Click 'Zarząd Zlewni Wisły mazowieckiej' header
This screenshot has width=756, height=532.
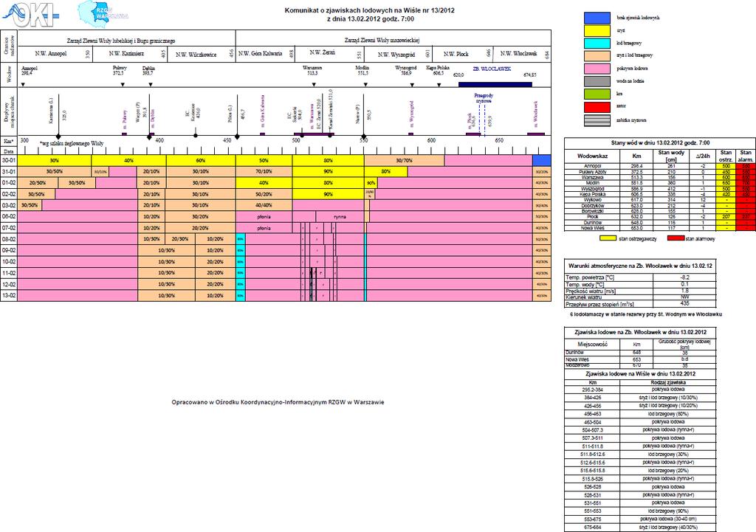[382, 40]
